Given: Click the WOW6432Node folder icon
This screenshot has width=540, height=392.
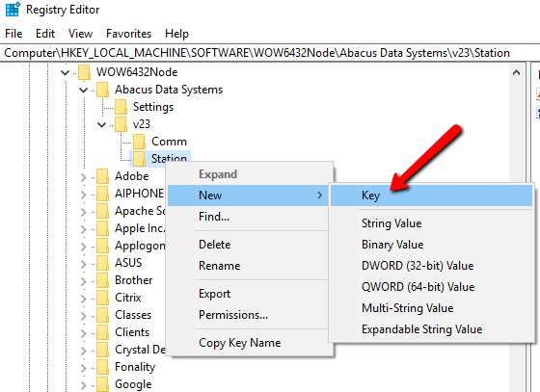Looking at the screenshot, I should pyautogui.click(x=85, y=72).
